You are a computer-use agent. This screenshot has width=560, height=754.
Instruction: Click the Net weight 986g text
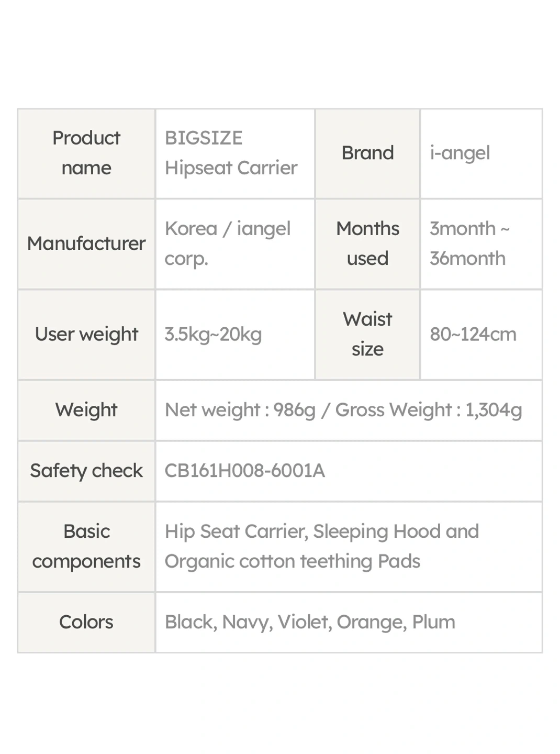point(240,410)
